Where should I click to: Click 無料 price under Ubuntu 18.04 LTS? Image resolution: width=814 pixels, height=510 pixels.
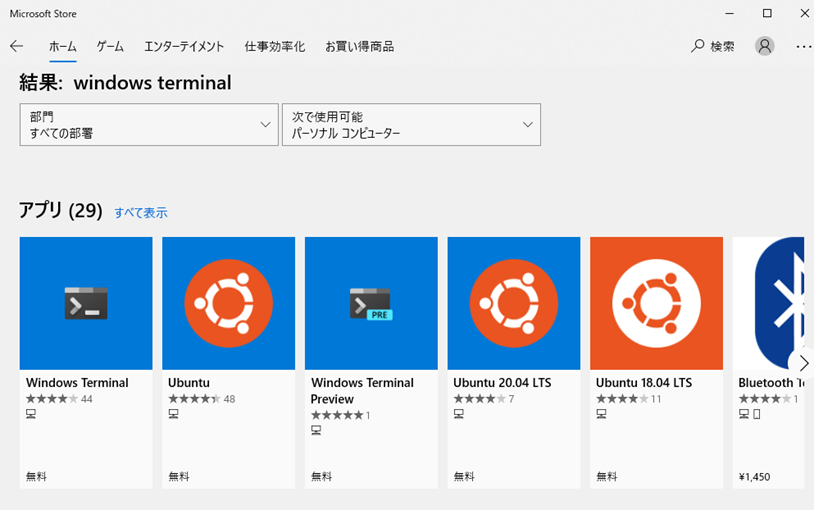point(606,476)
